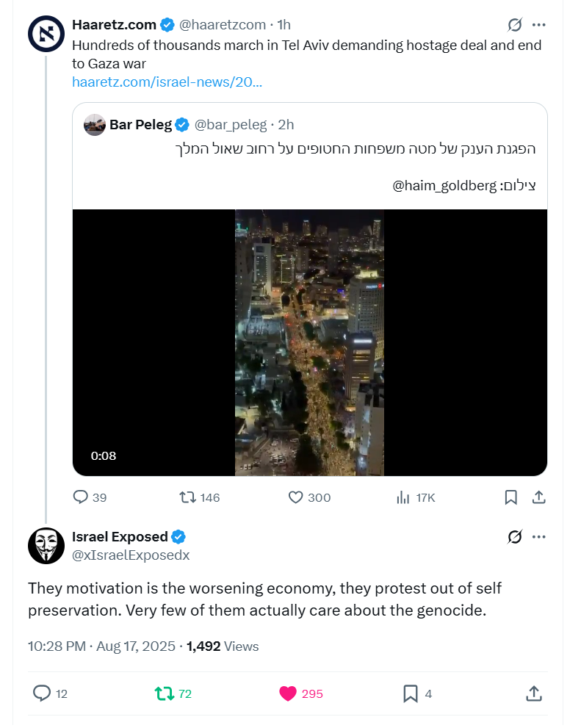Screen dimensions: 581x728
Task: Bookmark the Haaretz post
Action: tap(511, 497)
